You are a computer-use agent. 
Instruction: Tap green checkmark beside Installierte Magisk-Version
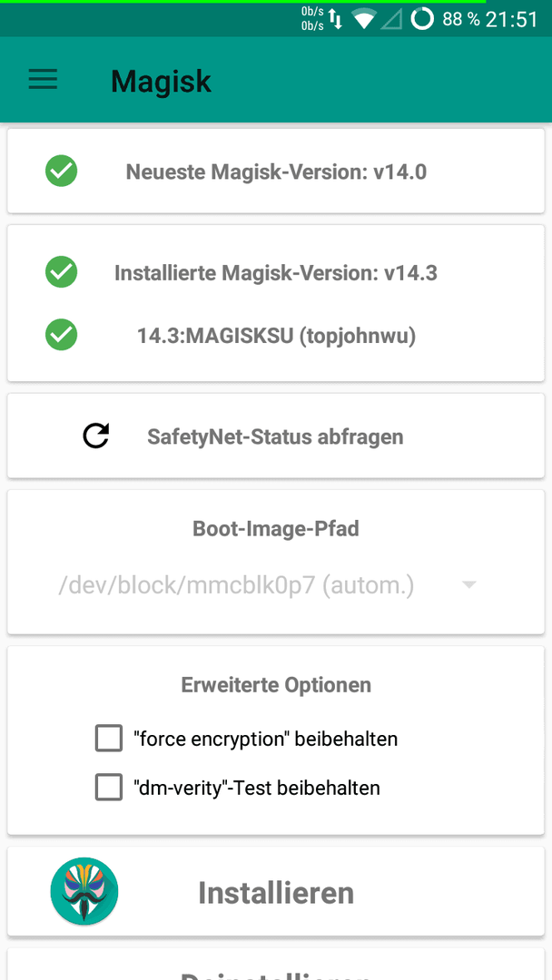61,272
